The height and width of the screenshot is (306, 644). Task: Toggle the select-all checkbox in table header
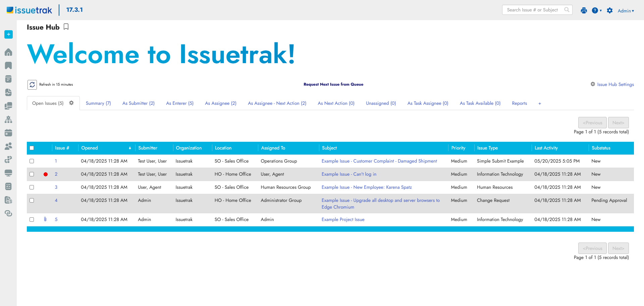[x=32, y=148]
